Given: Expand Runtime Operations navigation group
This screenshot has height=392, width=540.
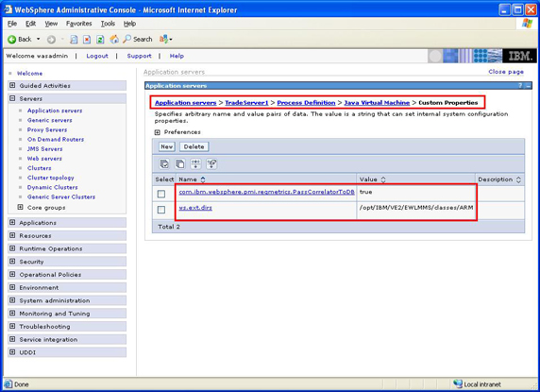Looking at the screenshot, I should coord(12,248).
